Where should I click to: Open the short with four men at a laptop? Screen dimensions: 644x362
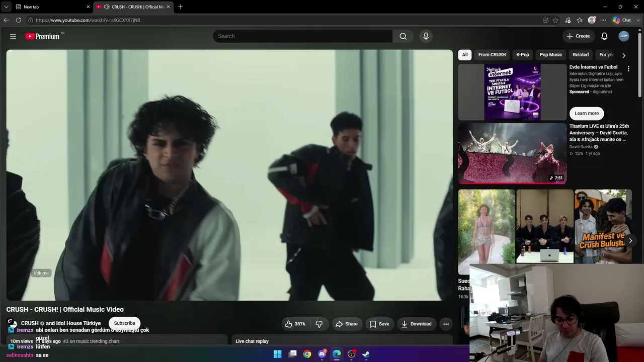pos(545,226)
